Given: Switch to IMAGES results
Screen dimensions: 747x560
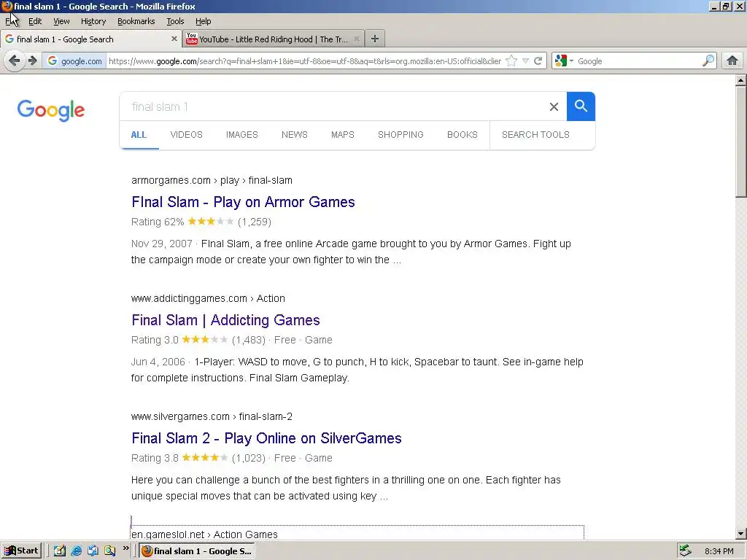Looking at the screenshot, I should tap(242, 135).
